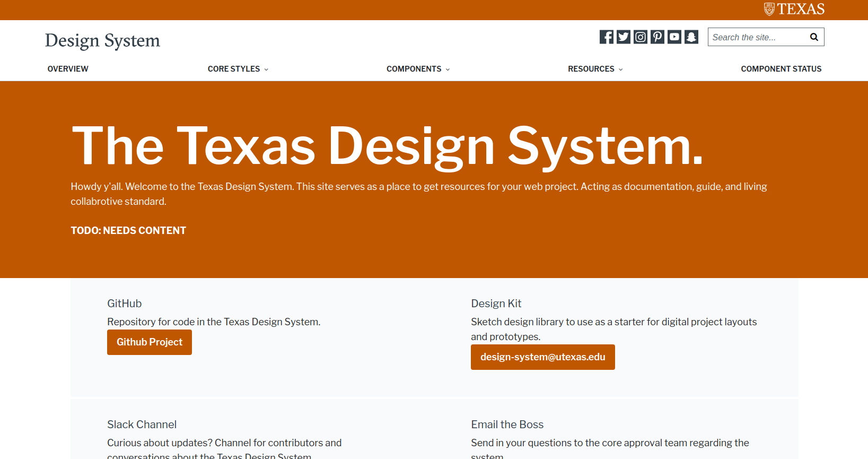Click the Slack Channel heading

coord(142,425)
